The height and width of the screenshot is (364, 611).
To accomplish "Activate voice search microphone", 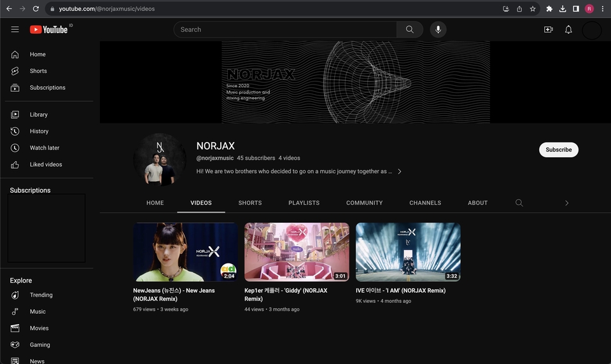I will click(x=438, y=30).
